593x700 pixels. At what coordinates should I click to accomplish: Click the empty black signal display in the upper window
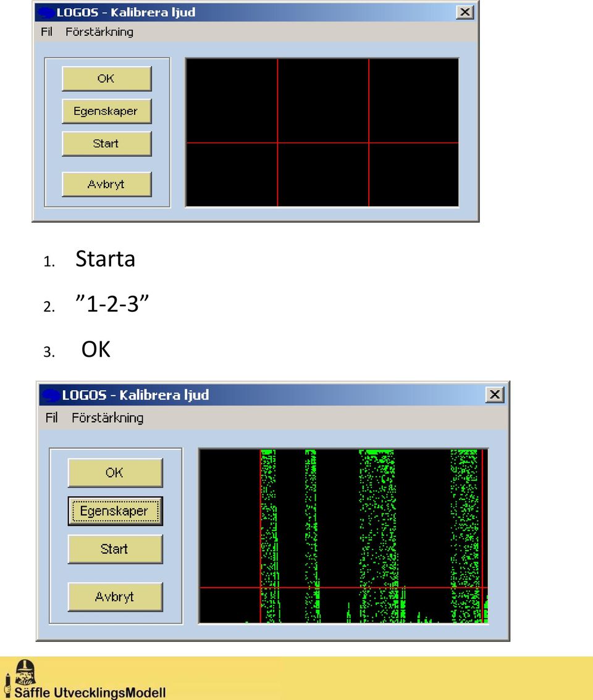click(322, 132)
